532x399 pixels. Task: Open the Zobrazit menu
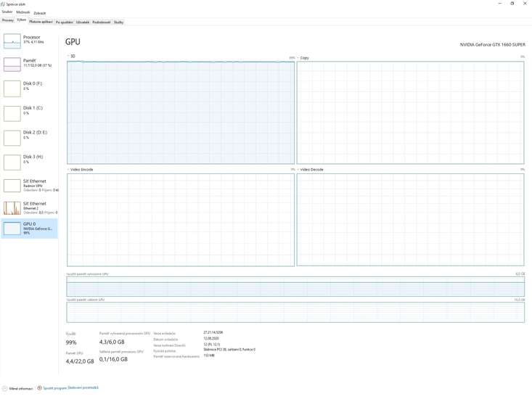click(x=40, y=13)
